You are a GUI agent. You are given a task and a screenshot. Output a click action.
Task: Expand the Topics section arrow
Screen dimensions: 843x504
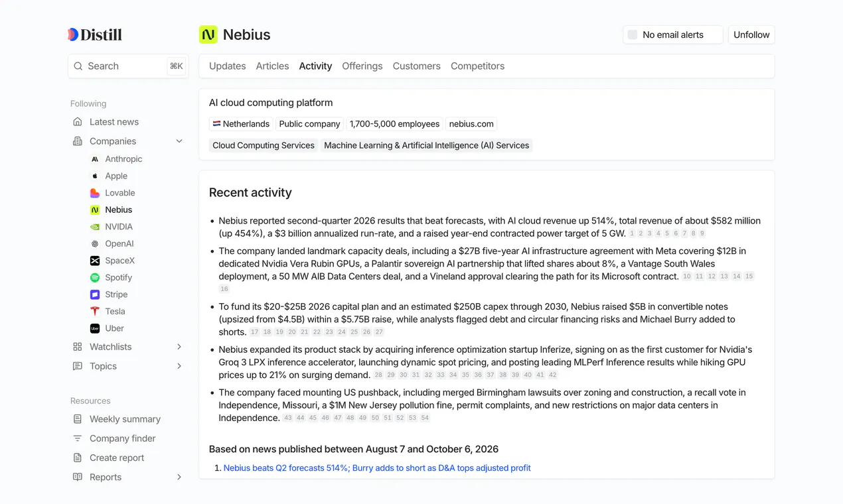click(x=179, y=366)
